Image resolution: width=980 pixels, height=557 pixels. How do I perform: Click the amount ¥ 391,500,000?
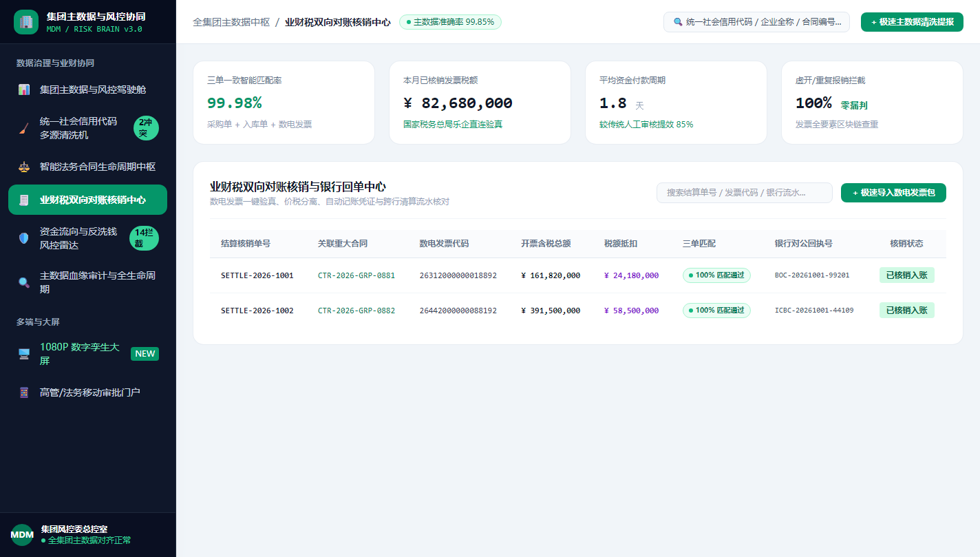[x=551, y=311]
